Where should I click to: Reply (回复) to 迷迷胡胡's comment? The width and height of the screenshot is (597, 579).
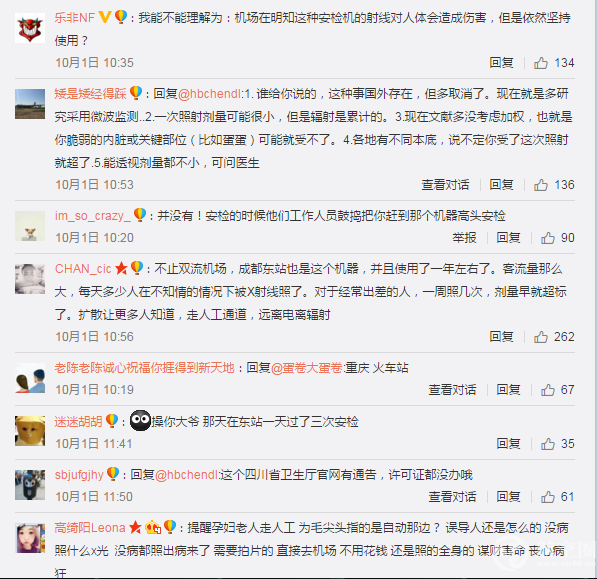508,444
